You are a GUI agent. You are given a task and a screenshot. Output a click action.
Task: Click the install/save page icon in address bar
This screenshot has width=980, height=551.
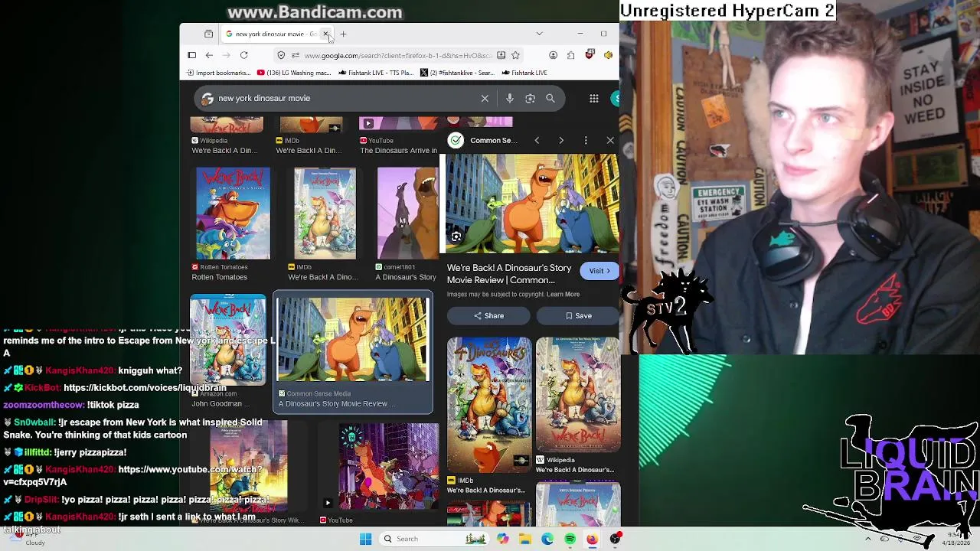pyautogui.click(x=501, y=55)
